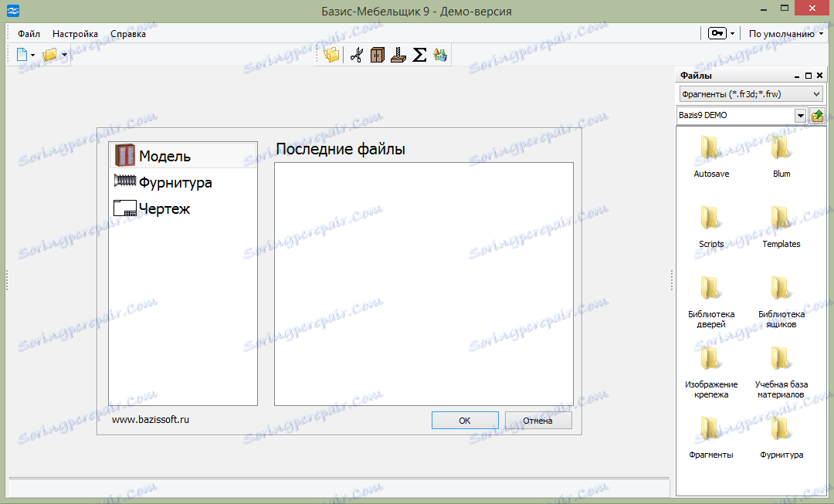This screenshot has width=834, height=504.
Task: Select the Учебная база материалов folder
Action: click(781, 371)
